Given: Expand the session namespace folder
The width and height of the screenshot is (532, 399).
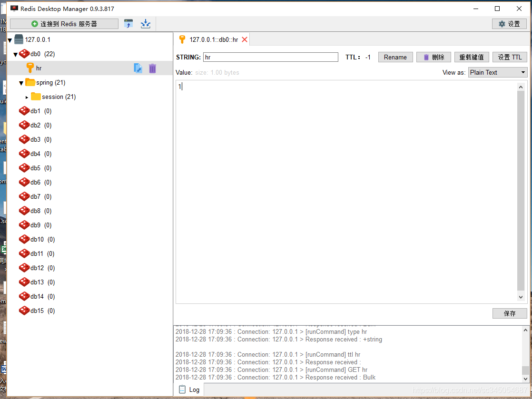Looking at the screenshot, I should pos(27,97).
